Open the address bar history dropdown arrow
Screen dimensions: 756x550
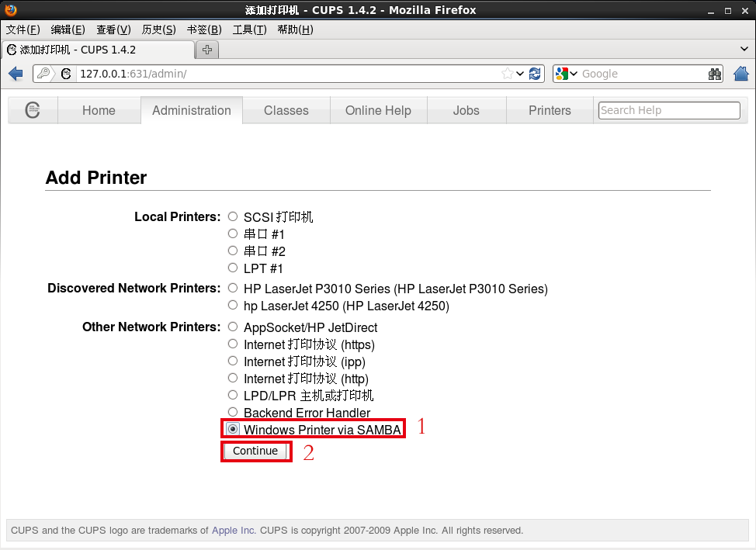pyautogui.click(x=520, y=74)
